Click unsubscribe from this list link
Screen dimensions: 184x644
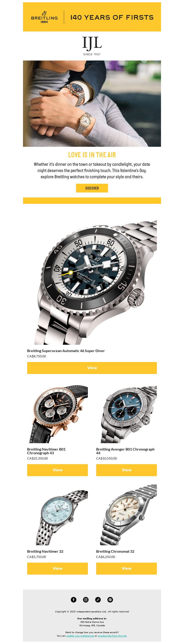112,635
